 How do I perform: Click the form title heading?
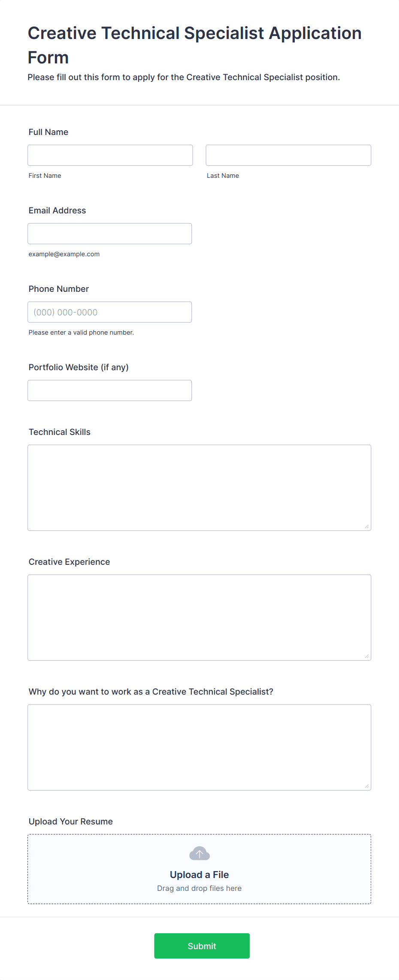click(x=195, y=45)
